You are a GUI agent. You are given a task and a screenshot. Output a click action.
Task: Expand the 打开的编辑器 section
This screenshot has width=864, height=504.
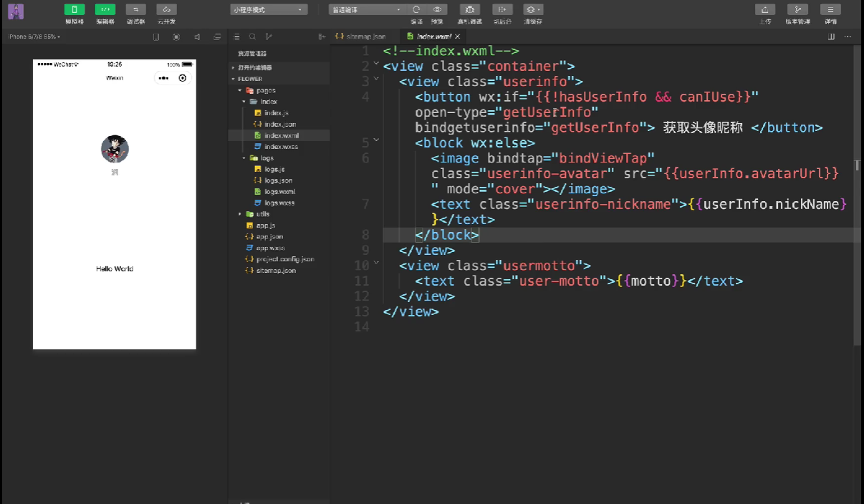point(279,67)
